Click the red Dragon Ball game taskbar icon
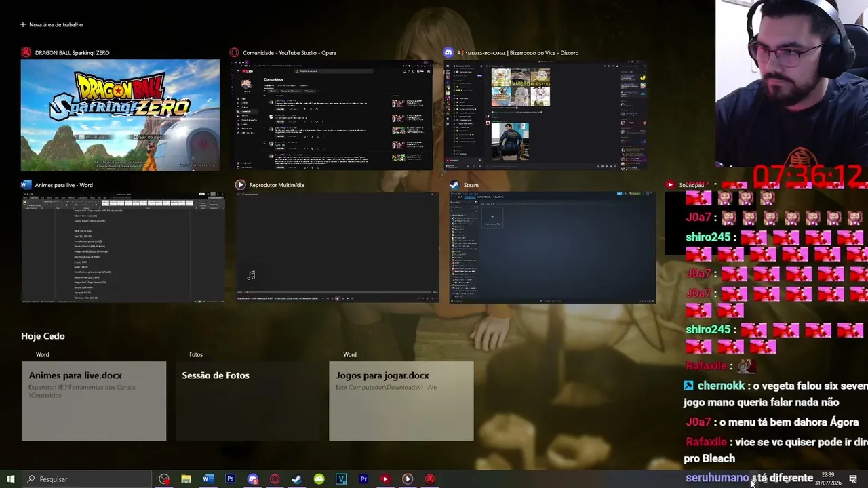The width and height of the screenshot is (868, 488). pos(430,479)
